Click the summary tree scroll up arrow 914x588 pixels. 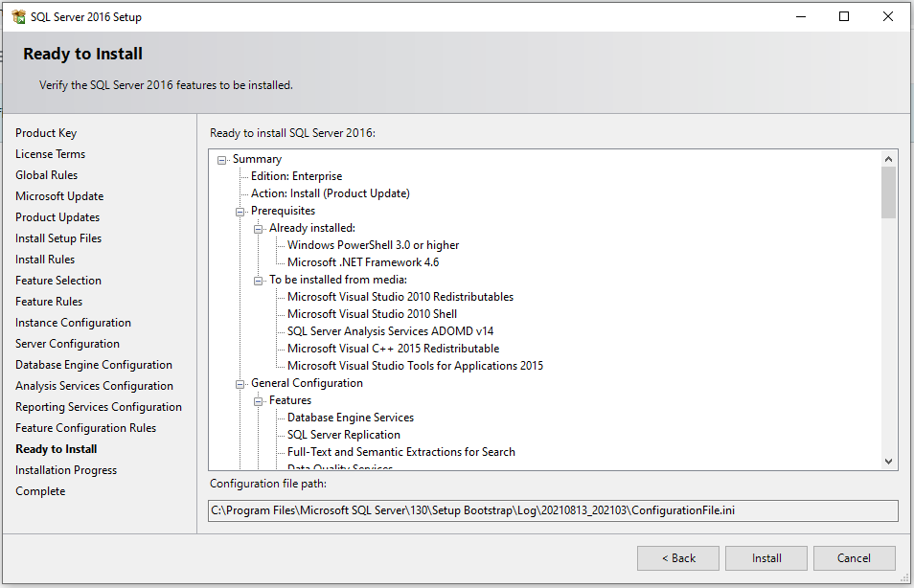(888, 159)
